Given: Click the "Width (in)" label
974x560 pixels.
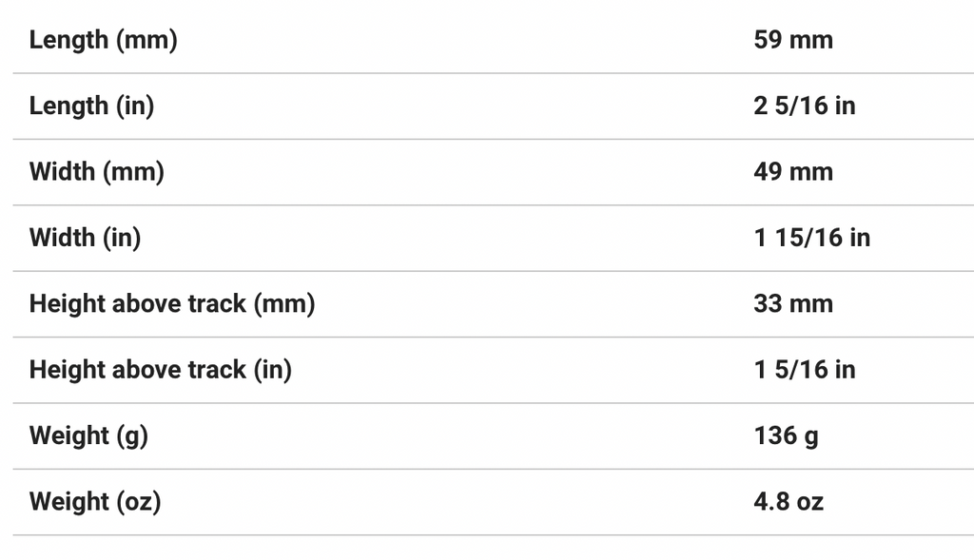Looking at the screenshot, I should point(85,238).
